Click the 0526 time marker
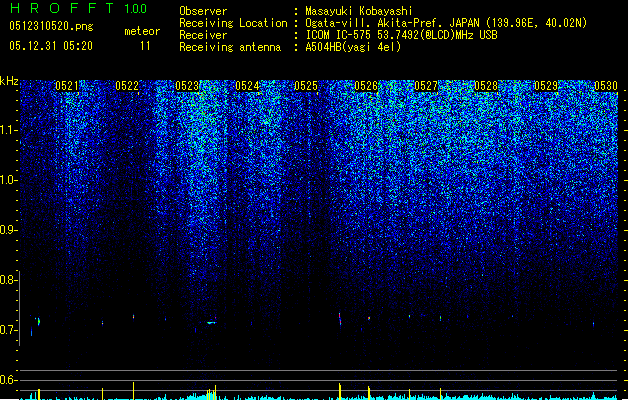The image size is (629, 400). coord(366,86)
